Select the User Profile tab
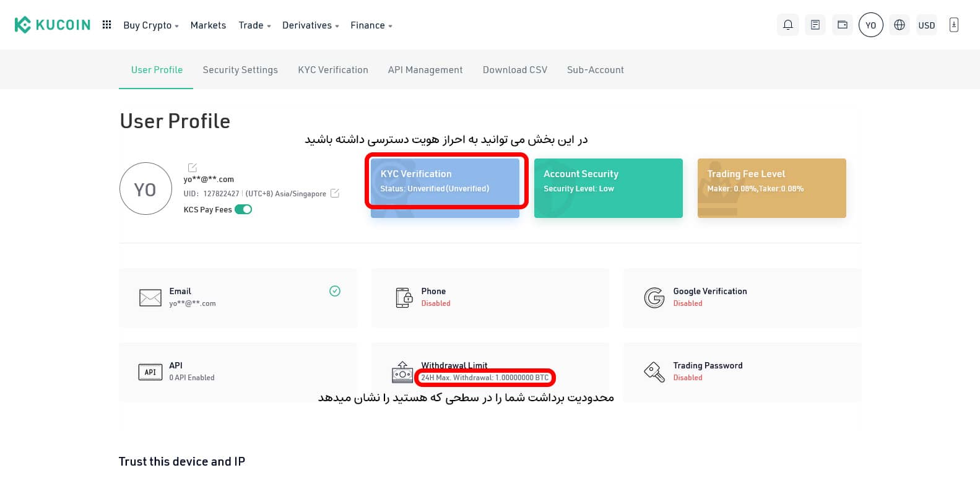 pos(157,70)
